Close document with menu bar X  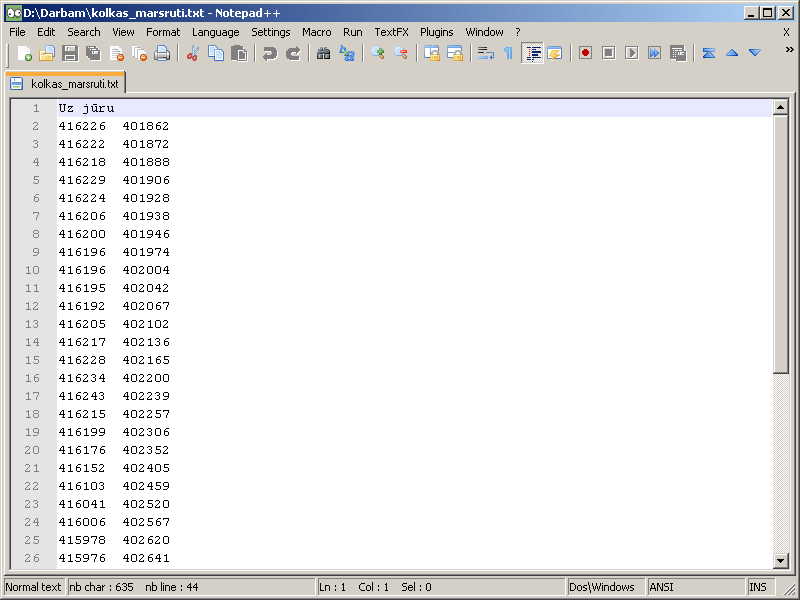pyautogui.click(x=786, y=32)
